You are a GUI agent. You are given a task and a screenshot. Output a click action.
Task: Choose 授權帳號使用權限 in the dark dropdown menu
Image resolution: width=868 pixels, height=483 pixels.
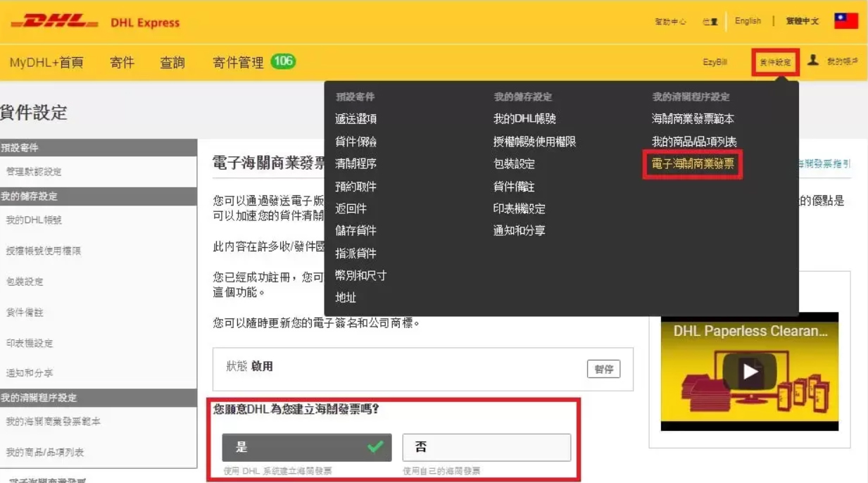534,142
